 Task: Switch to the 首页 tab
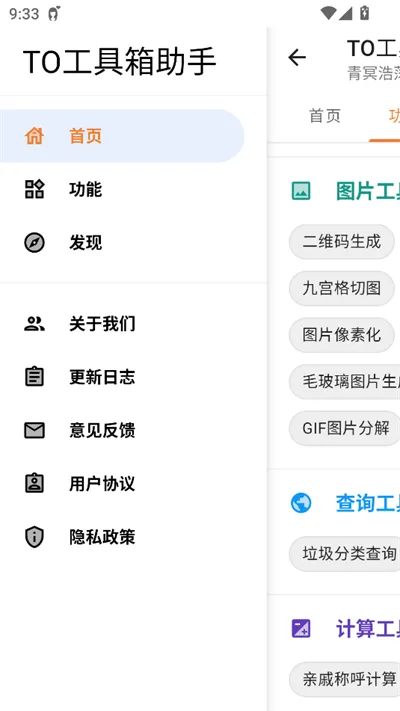[325, 116]
